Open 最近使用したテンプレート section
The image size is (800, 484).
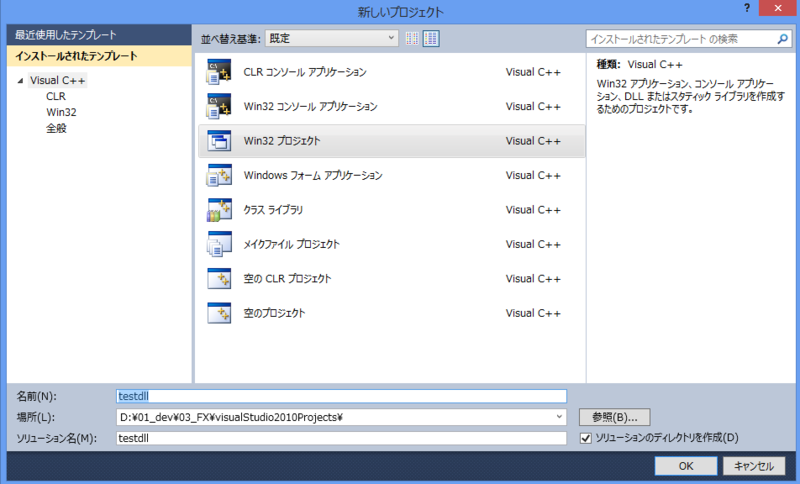click(99, 35)
